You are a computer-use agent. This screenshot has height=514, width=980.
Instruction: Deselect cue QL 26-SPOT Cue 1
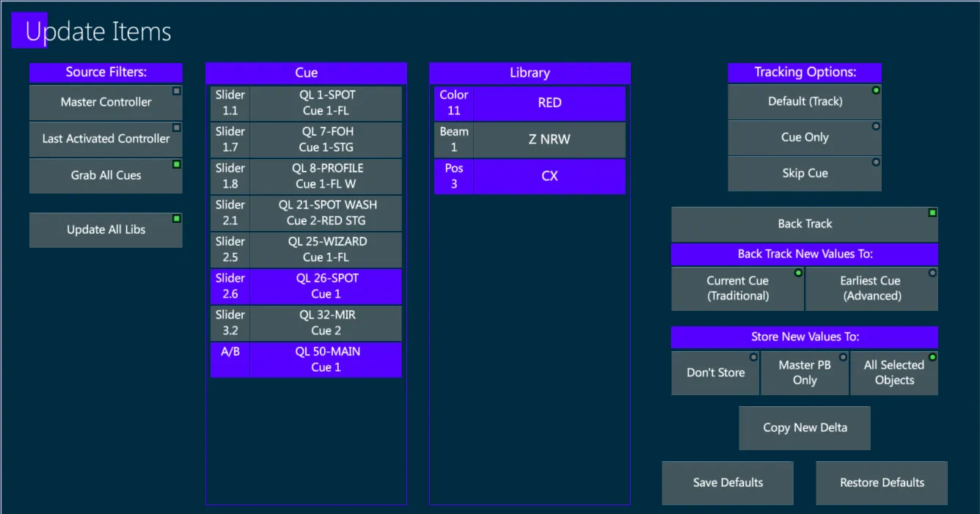(326, 287)
